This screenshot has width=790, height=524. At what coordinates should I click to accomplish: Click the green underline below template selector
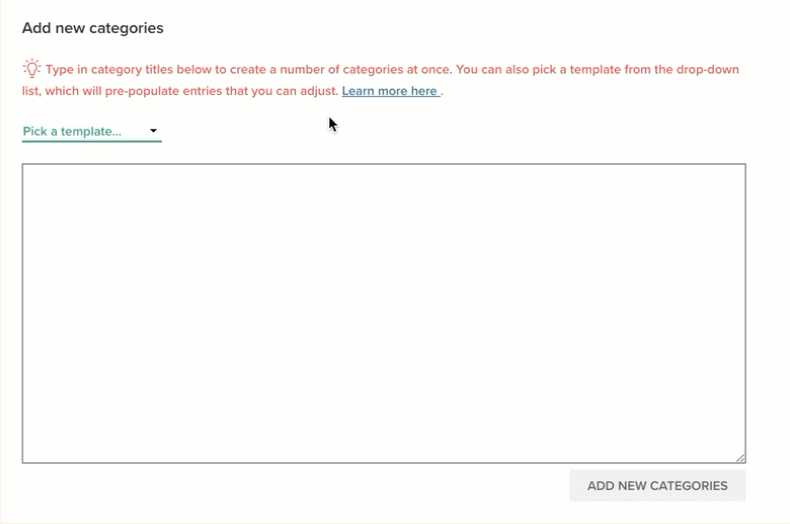click(91, 141)
